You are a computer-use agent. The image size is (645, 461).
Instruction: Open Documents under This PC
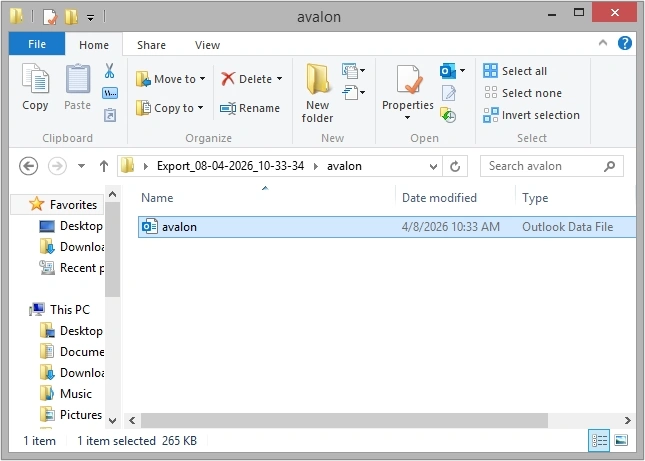click(x=72, y=352)
